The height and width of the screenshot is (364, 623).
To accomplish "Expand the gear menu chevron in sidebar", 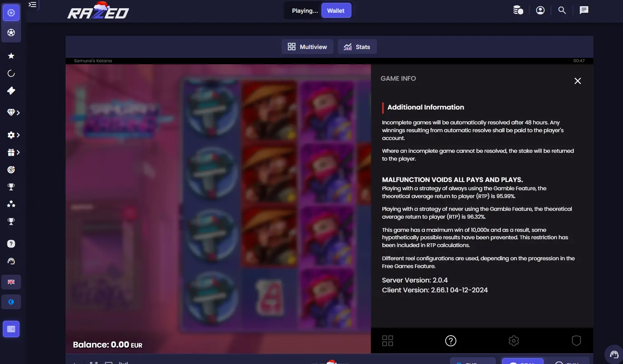I will [x=18, y=135].
